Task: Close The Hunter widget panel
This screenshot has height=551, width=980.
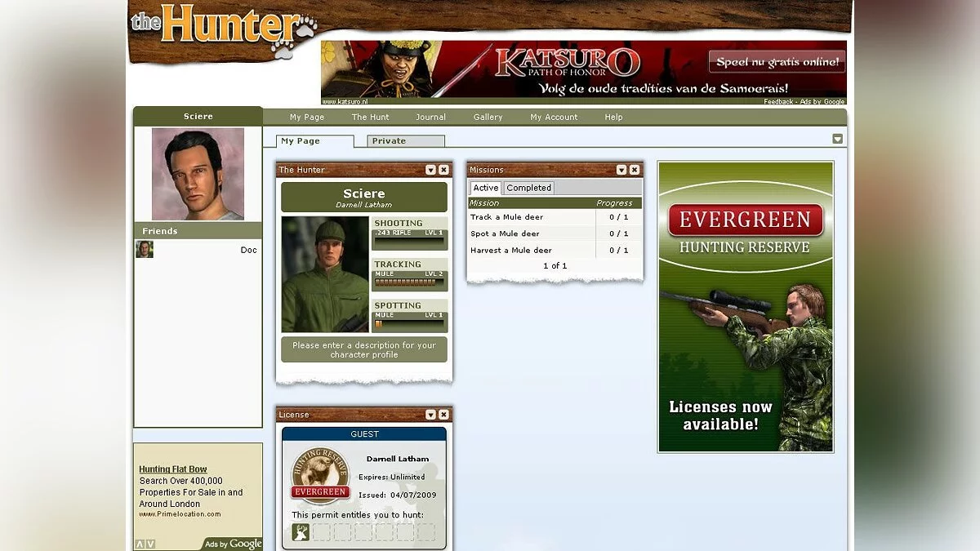Action: coord(443,170)
